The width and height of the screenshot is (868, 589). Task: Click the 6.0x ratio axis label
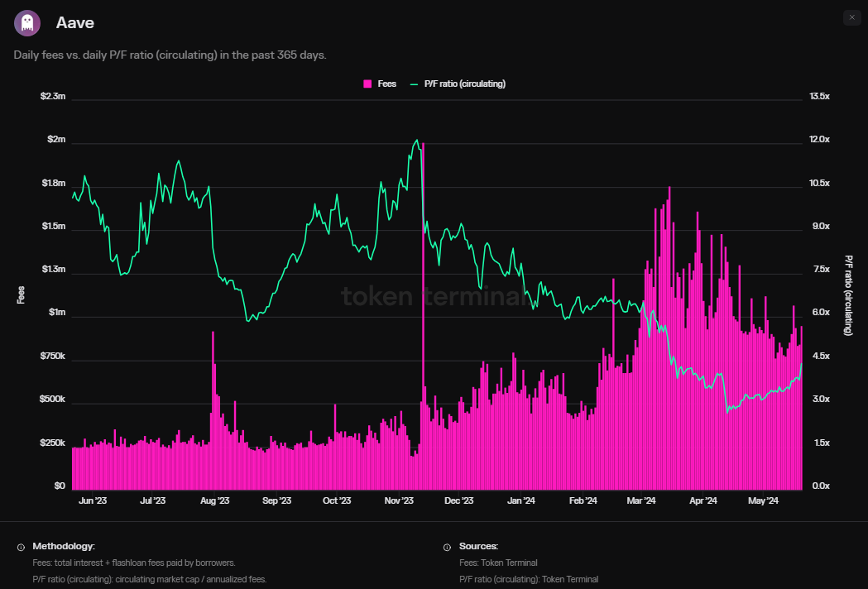[x=819, y=313]
